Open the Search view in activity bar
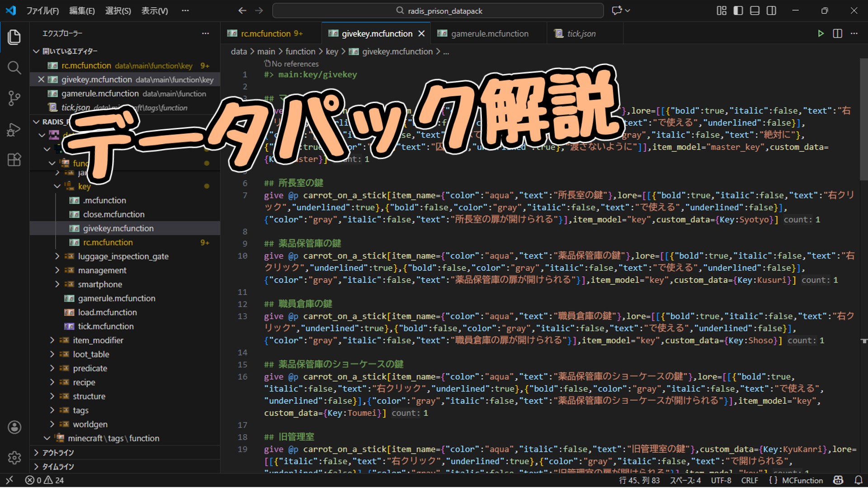 [x=14, y=68]
